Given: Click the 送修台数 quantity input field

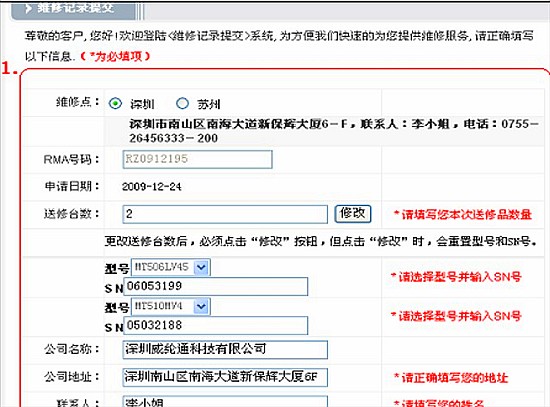Looking at the screenshot, I should point(225,214).
